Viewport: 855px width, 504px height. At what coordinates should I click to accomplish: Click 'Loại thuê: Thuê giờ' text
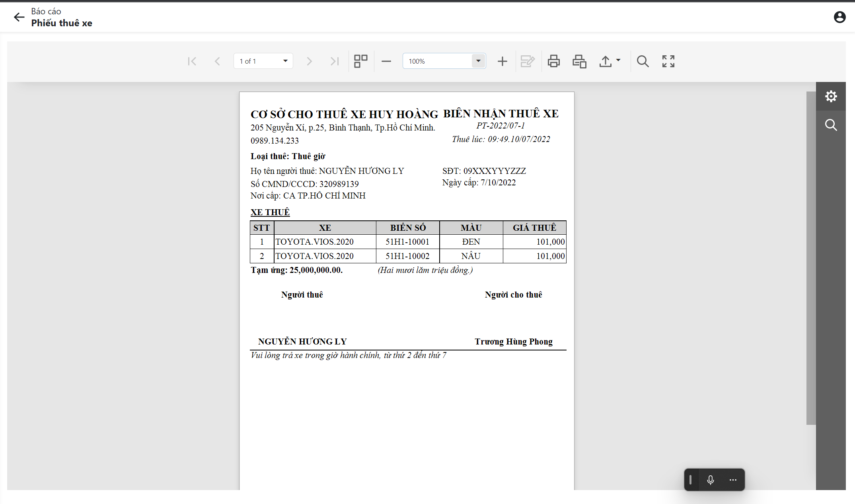(x=288, y=156)
